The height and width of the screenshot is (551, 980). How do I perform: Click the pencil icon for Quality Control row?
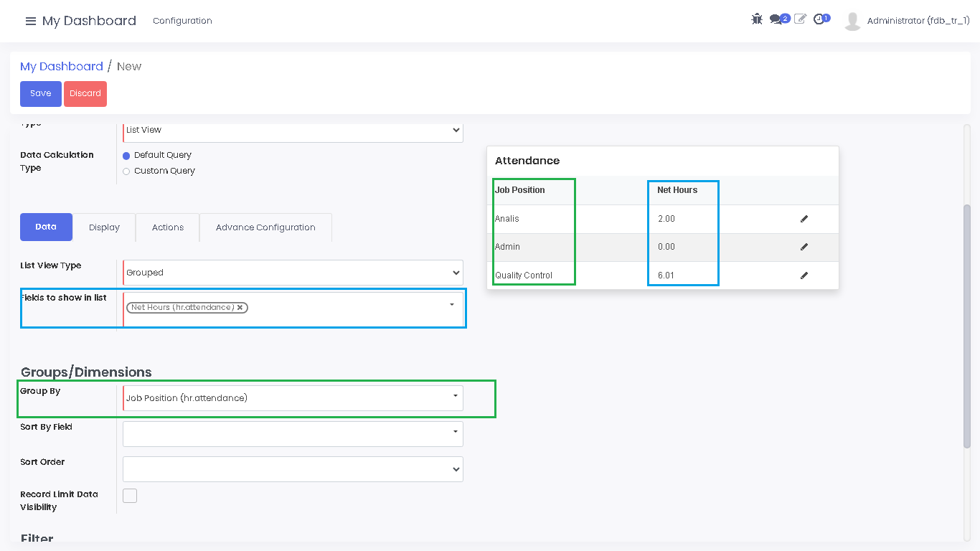(804, 275)
